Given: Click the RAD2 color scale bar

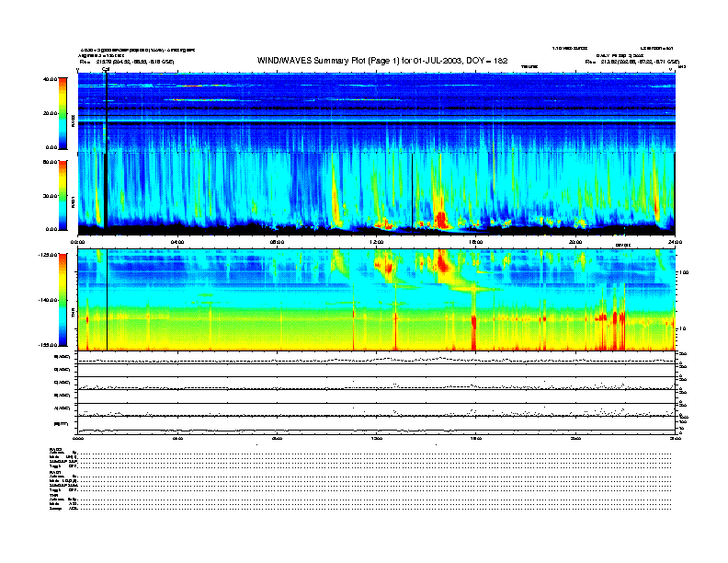Looking at the screenshot, I should [x=63, y=112].
